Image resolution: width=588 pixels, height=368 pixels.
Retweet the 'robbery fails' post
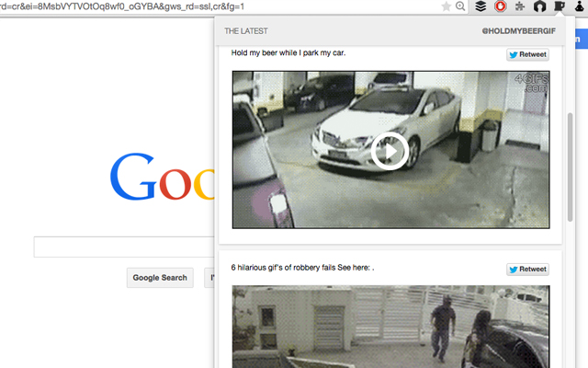click(x=528, y=270)
